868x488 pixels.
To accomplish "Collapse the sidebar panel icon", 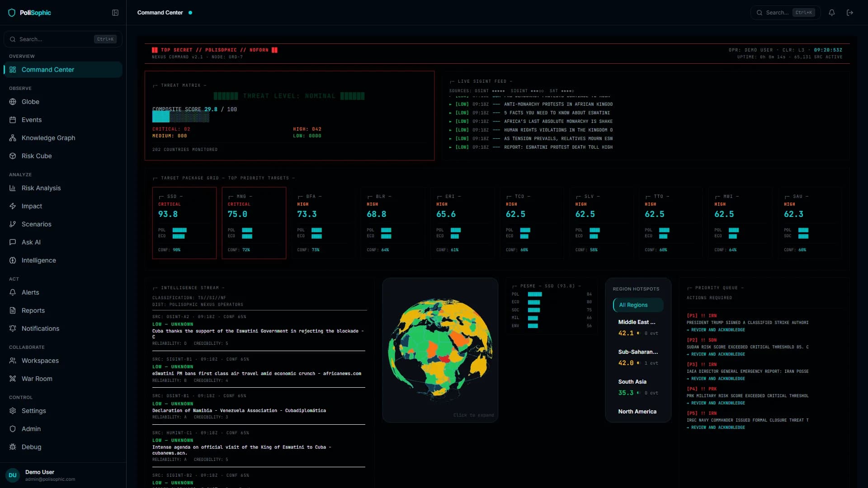I will [x=115, y=13].
